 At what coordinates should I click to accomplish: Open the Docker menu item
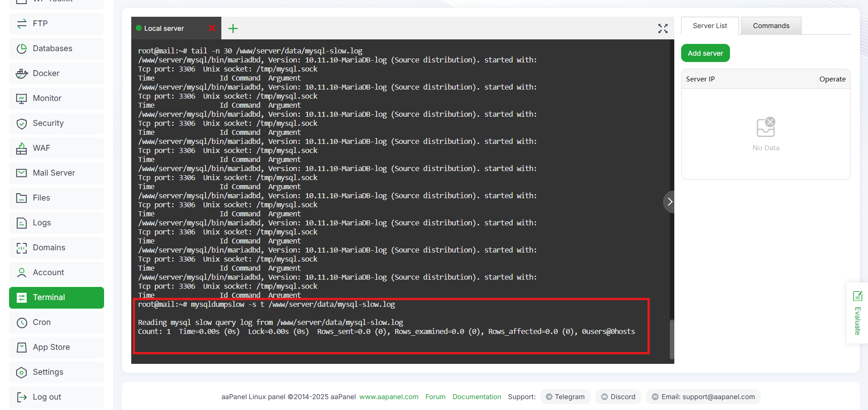[57, 73]
